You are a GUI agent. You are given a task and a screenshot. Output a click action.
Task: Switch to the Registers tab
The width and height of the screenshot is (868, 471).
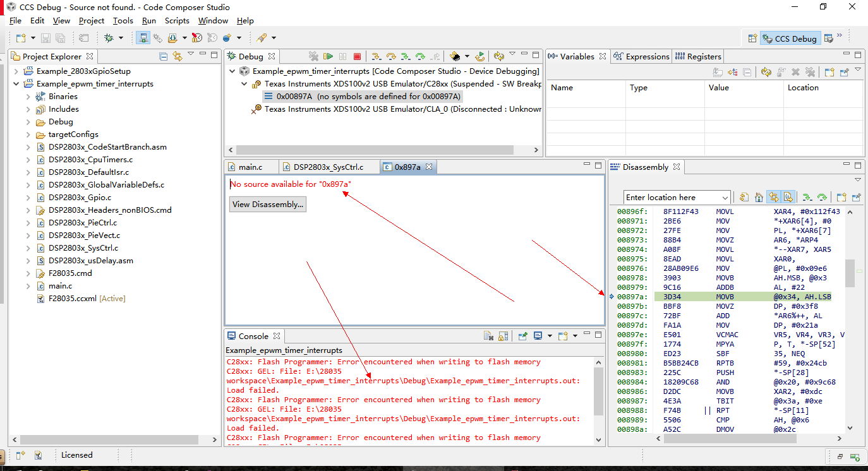tap(698, 56)
